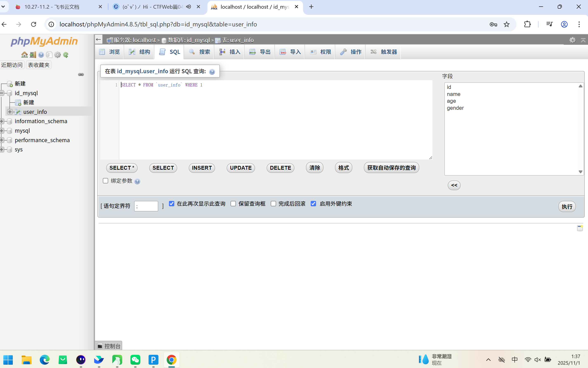This screenshot has height=368, width=588.
Task: Expand the user_info table tree node
Action: coord(10,112)
